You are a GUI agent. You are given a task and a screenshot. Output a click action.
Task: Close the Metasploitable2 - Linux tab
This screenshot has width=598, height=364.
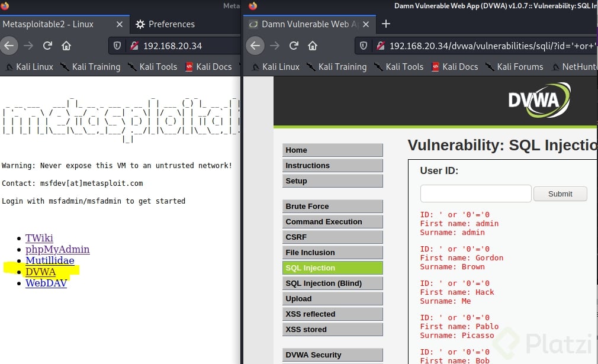120,24
